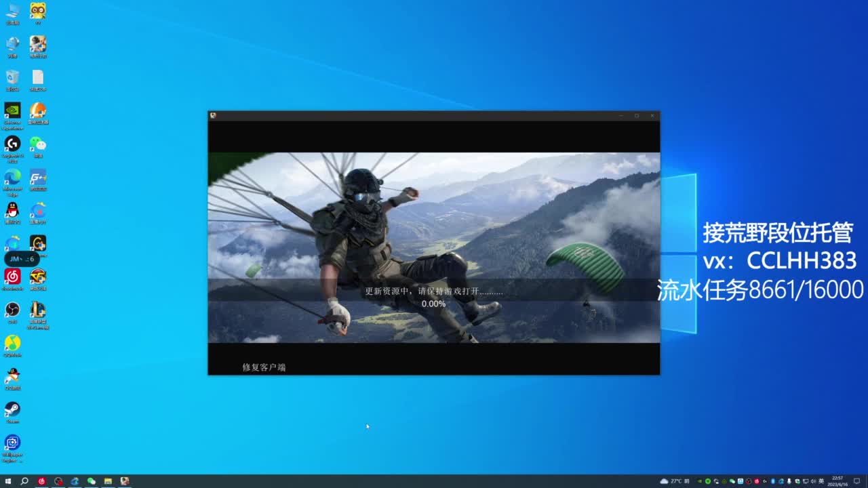
Task: Launch Microsoft Edge desktop shortcut
Action: (x=12, y=182)
